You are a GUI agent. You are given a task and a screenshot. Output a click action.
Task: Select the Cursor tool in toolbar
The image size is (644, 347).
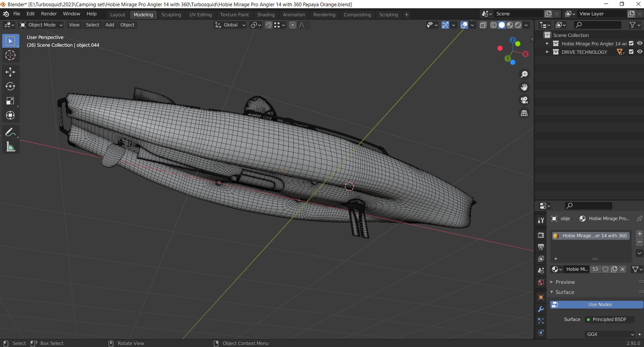(10, 55)
